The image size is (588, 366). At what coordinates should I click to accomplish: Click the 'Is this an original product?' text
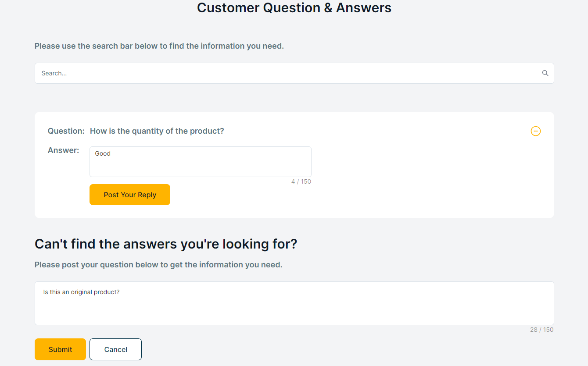81,292
